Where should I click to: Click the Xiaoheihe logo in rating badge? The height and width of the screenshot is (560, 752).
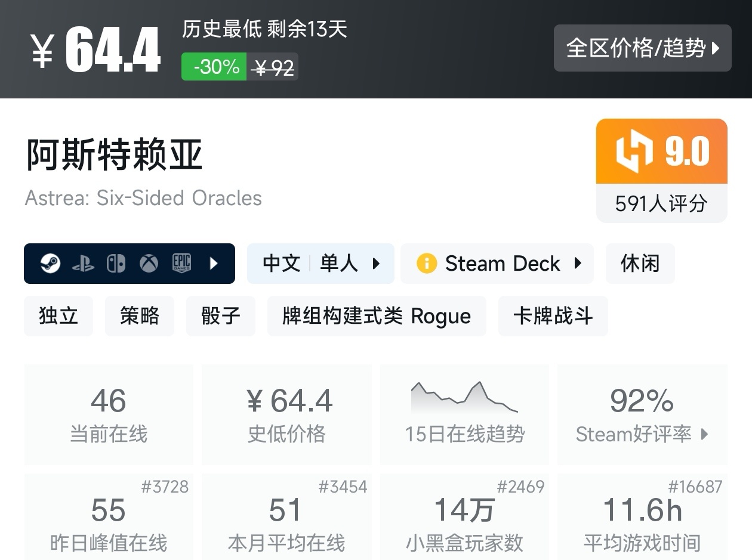pos(634,151)
